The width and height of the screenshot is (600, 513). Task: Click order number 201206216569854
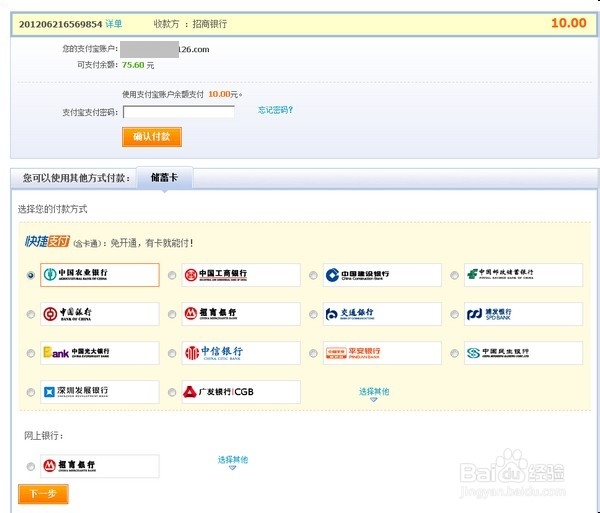60,24
